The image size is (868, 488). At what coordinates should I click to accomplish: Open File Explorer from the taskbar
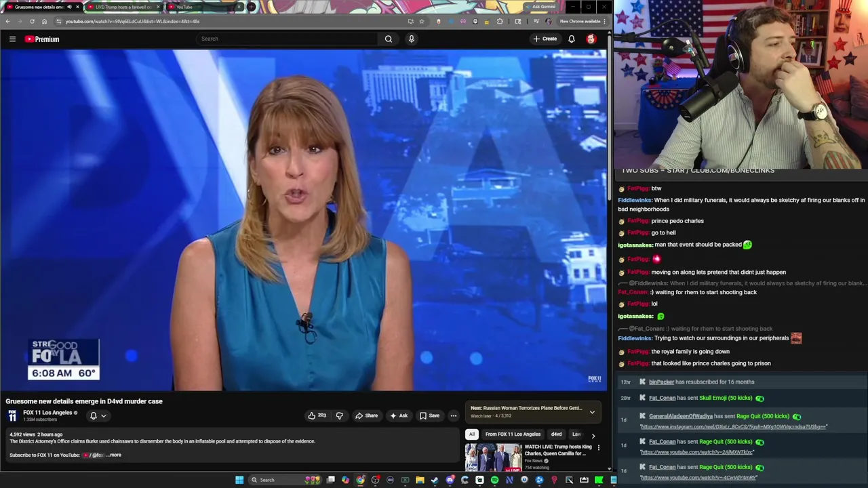420,480
